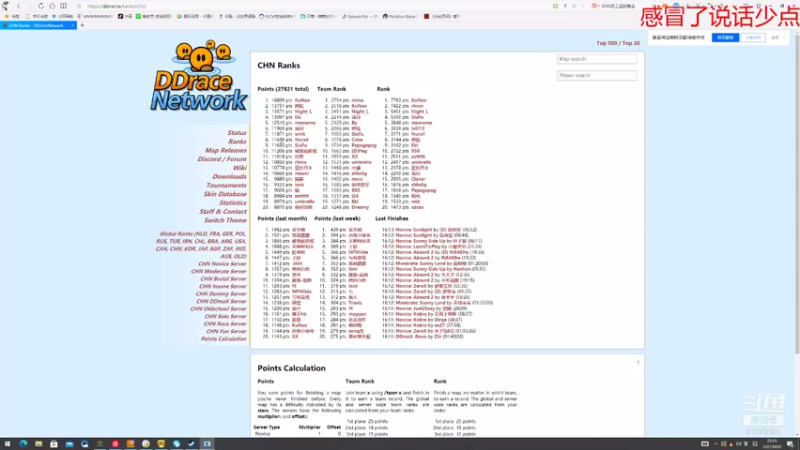Screen dimensions: 800x450
Task: Open the browser home page icon
Action: pos(52,6)
